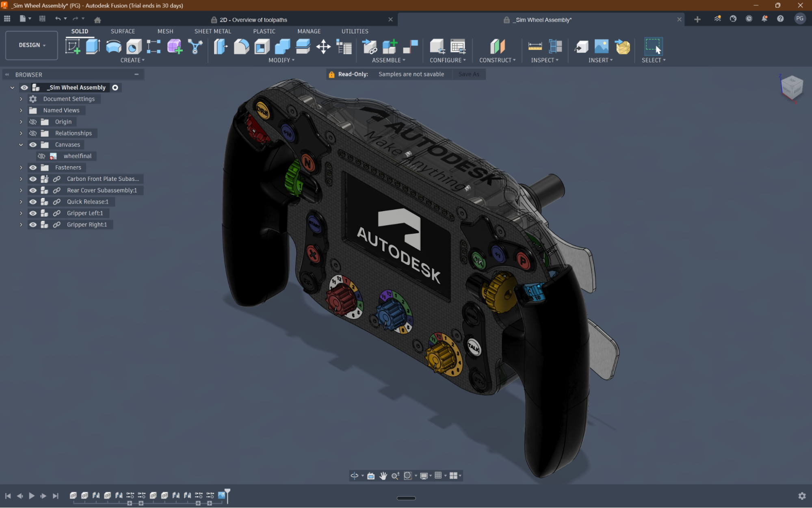Viewport: 812px width, 508px height.
Task: Click the Fillet tool icon
Action: click(x=241, y=46)
